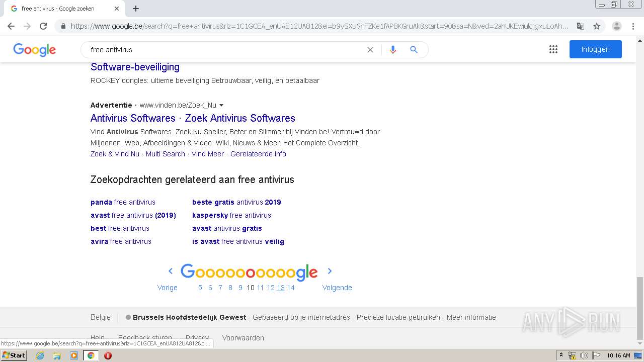Screen dimensions: 644x362
Task: Search related 'beste gratis antivirus 2019'
Action: (236, 202)
